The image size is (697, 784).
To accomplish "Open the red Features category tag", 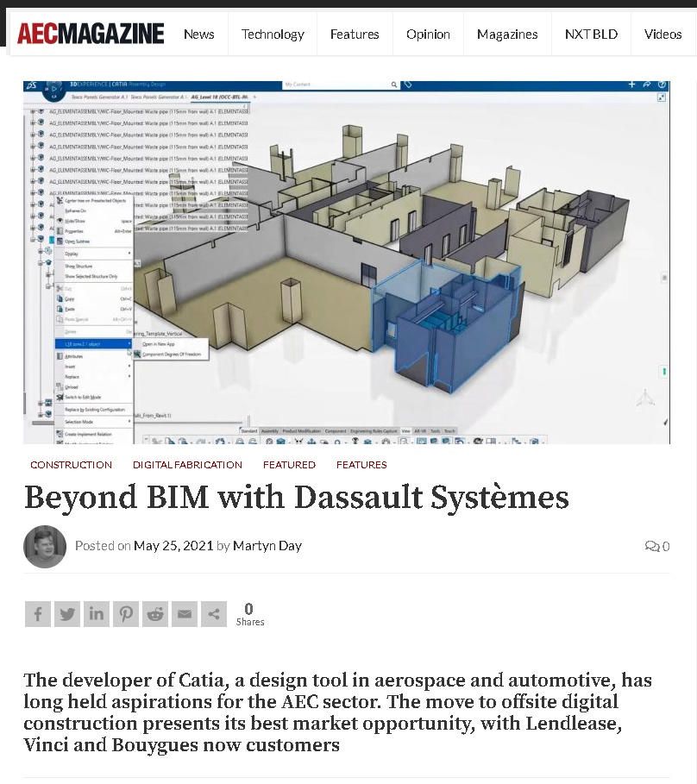I will tap(361, 465).
